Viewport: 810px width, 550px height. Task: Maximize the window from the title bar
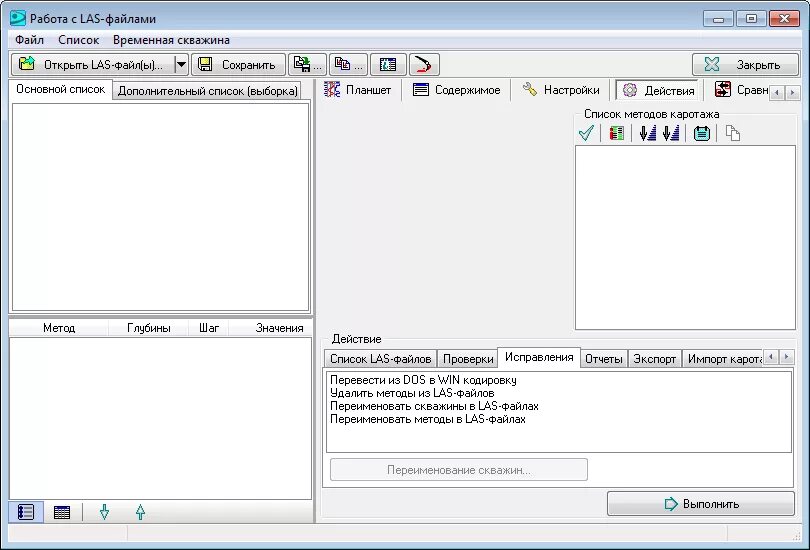[x=751, y=19]
